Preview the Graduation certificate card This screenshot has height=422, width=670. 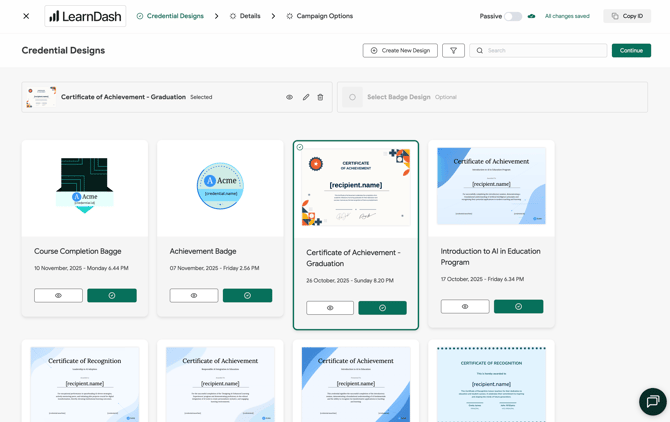(330, 308)
